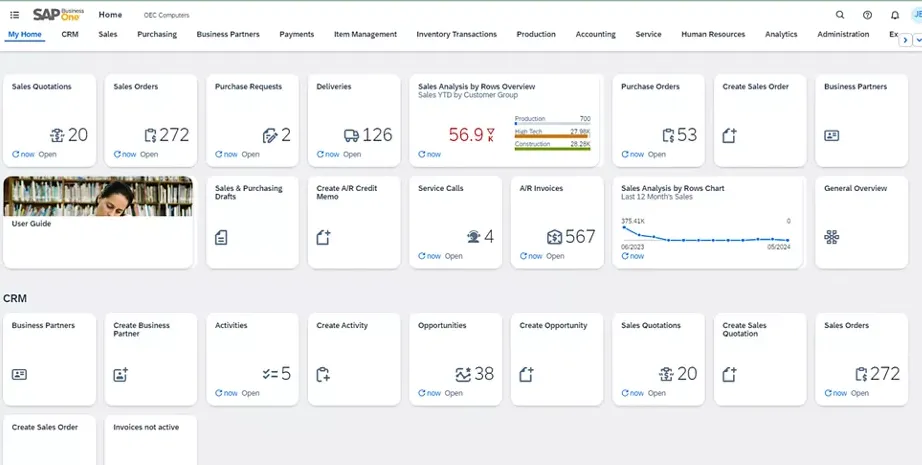Open the A/R Invoices tile
This screenshot has height=465, width=922.
click(x=554, y=222)
